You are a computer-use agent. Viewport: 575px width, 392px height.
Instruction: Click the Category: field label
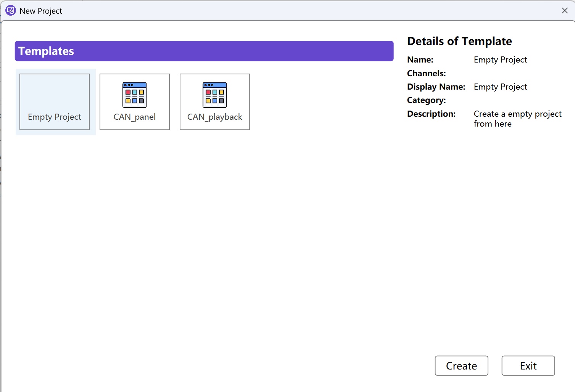(x=426, y=100)
